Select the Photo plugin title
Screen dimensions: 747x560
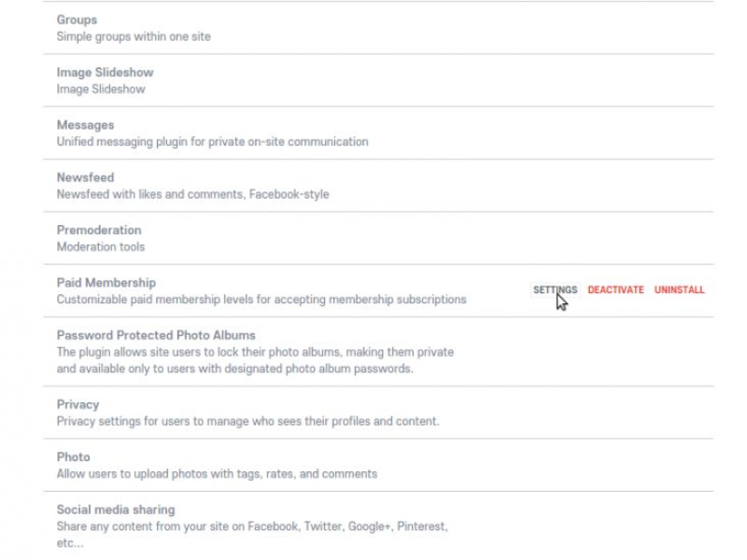pos(73,457)
